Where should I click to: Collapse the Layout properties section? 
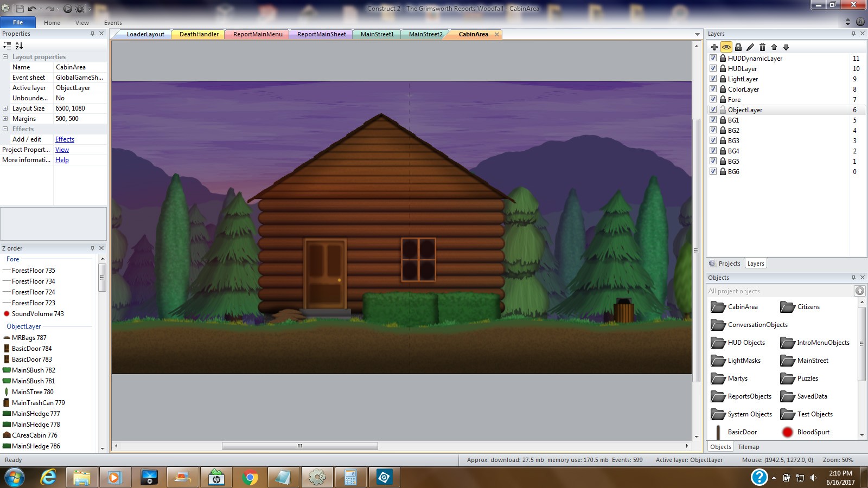tap(5, 57)
